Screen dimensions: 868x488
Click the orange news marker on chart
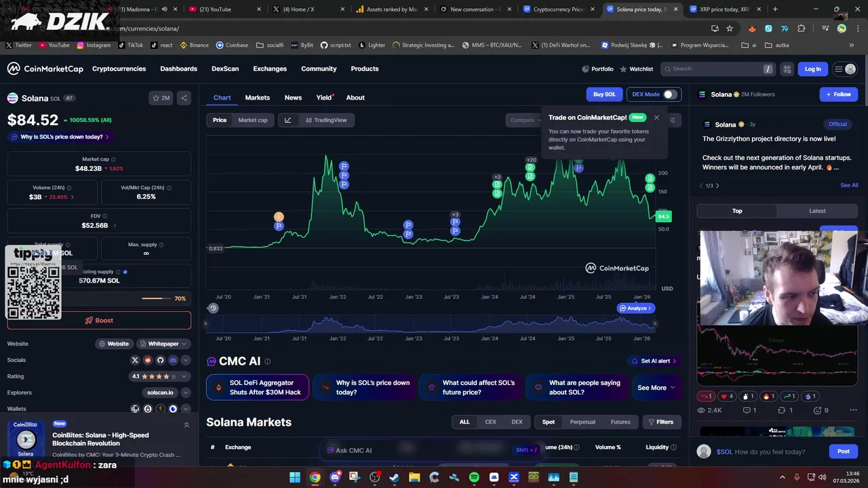point(278,217)
